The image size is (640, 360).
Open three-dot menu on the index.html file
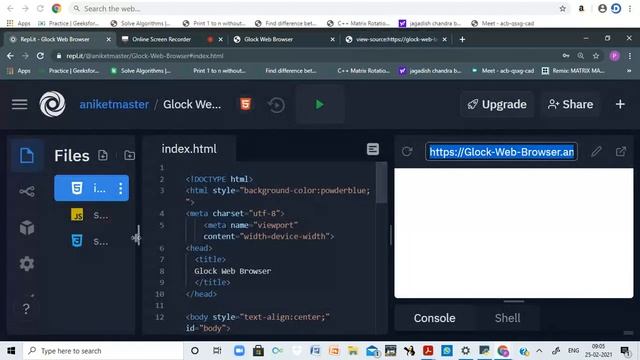[x=120, y=188]
